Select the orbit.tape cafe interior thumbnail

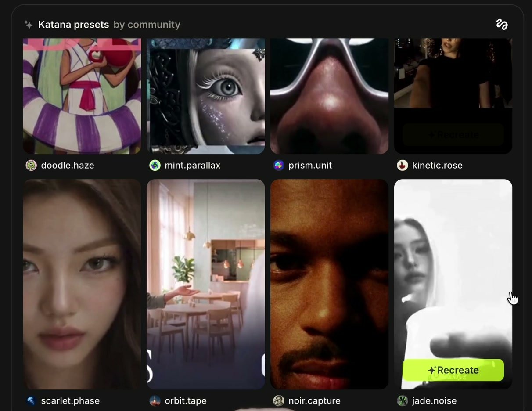point(206,284)
